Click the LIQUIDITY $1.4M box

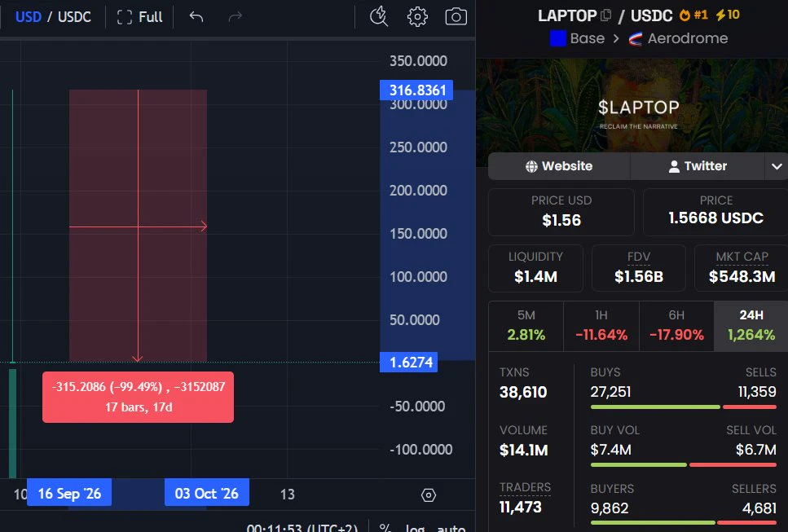click(535, 268)
